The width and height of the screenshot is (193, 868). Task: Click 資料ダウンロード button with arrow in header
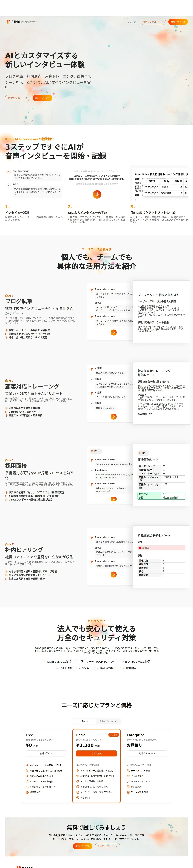click(x=153, y=22)
